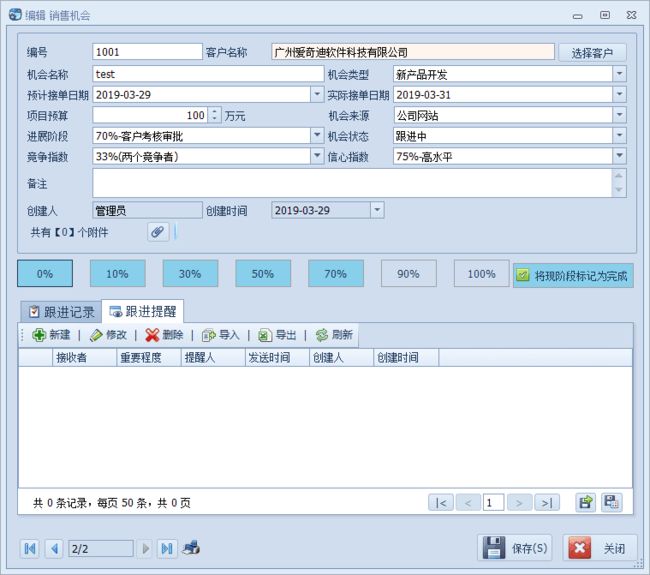Screen dimensions: 650x575
Task: Click the 客户名称 field
Action: click(413, 52)
